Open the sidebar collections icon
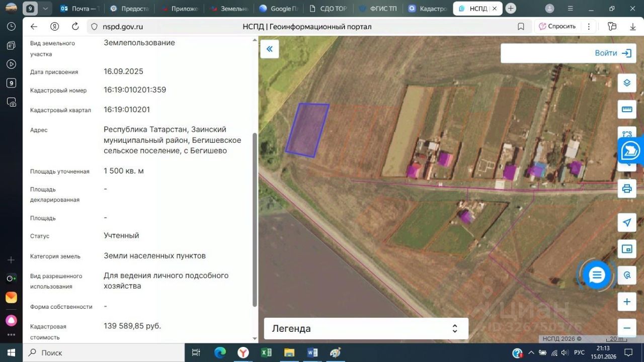 tap(11, 45)
